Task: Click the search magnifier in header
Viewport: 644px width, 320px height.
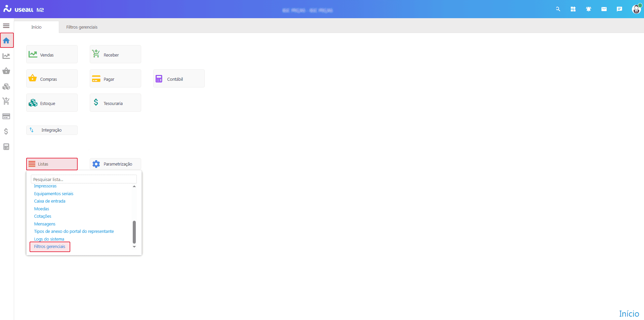Action: pyautogui.click(x=558, y=9)
